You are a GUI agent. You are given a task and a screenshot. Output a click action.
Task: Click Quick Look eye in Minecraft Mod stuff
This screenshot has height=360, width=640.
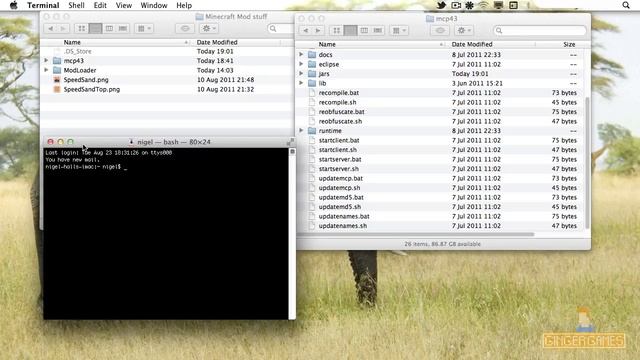[185, 28]
